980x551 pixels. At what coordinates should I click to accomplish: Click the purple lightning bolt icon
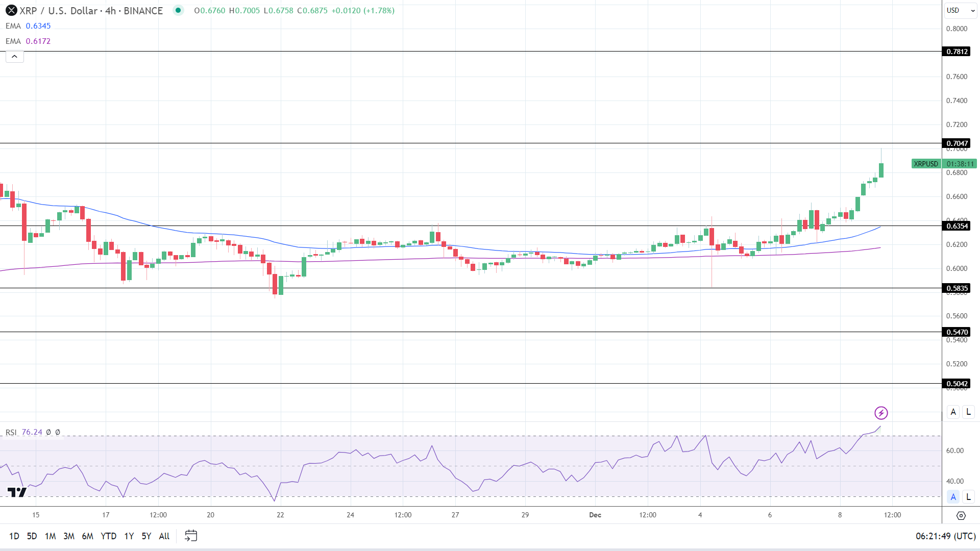pyautogui.click(x=881, y=413)
